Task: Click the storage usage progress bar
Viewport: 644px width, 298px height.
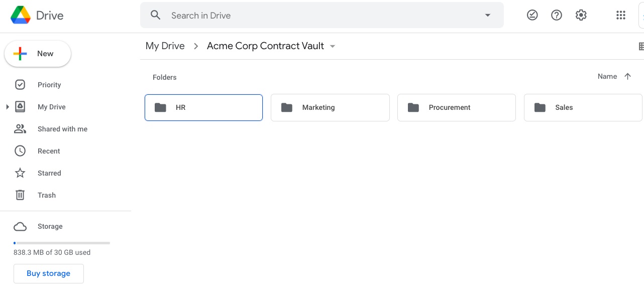Action: click(x=62, y=243)
